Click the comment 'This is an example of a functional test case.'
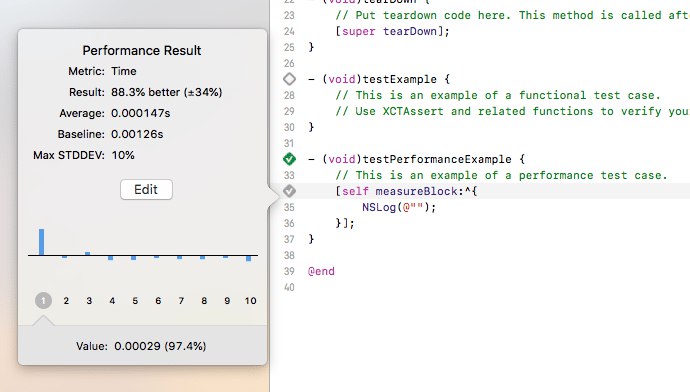Screen dimensions: 690x392 click(498, 95)
